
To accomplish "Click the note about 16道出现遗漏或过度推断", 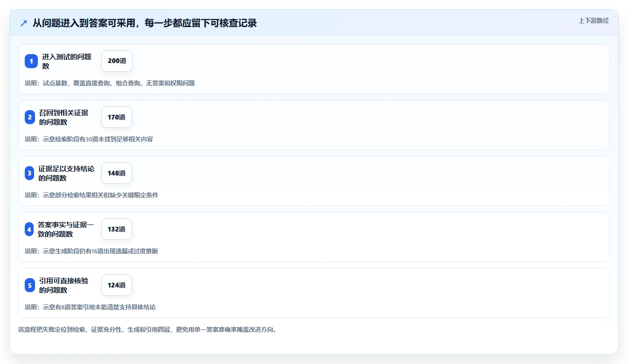I will [x=92, y=251].
